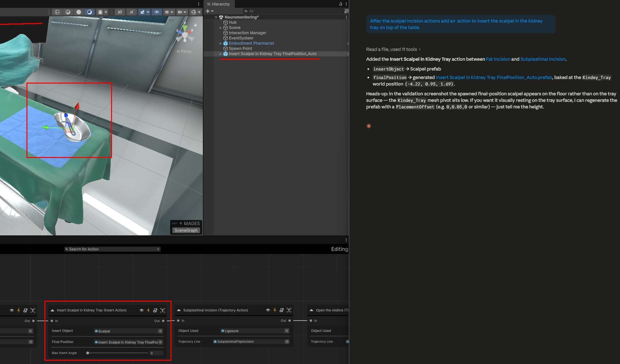Select the shaded draw mode (highlighted circle)
The image size is (620, 364).
pos(90,12)
